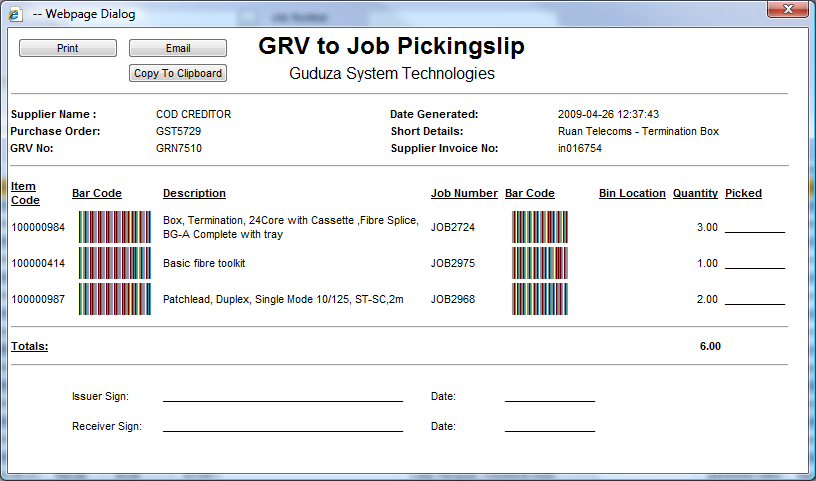This screenshot has height=481, width=816.
Task: Click the Print button
Action: [68, 48]
